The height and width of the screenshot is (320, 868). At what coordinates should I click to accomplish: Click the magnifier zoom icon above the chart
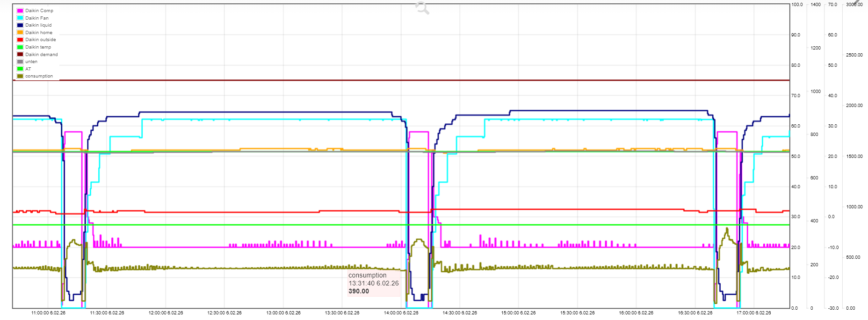(422, 8)
